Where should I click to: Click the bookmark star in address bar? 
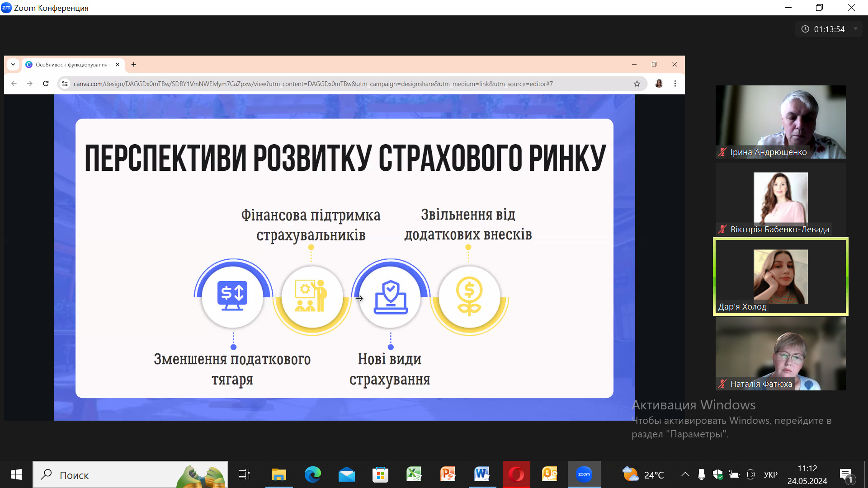(x=637, y=84)
